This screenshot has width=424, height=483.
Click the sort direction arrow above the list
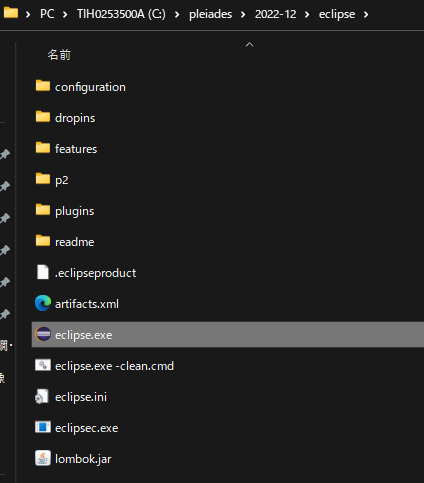249,44
